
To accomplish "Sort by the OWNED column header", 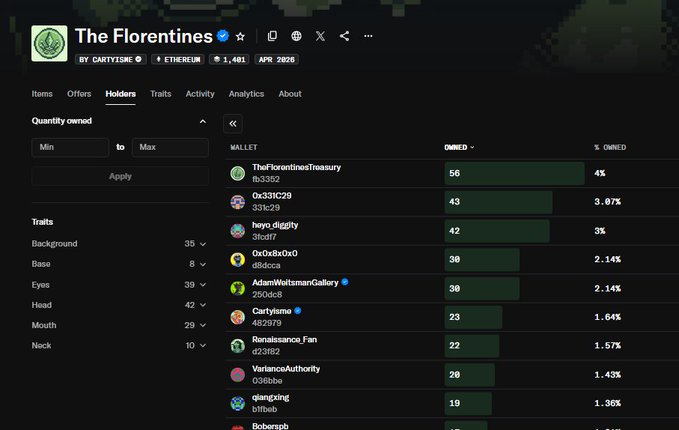I will tap(459, 147).
